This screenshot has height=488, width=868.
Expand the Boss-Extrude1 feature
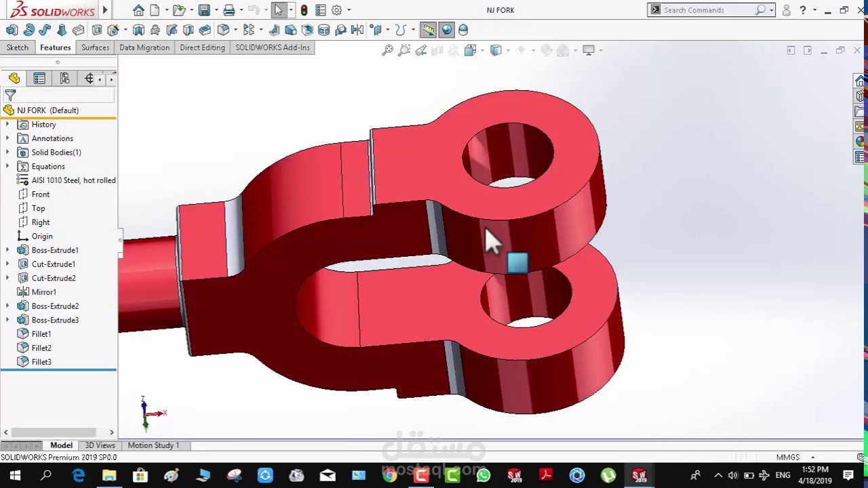(x=6, y=250)
